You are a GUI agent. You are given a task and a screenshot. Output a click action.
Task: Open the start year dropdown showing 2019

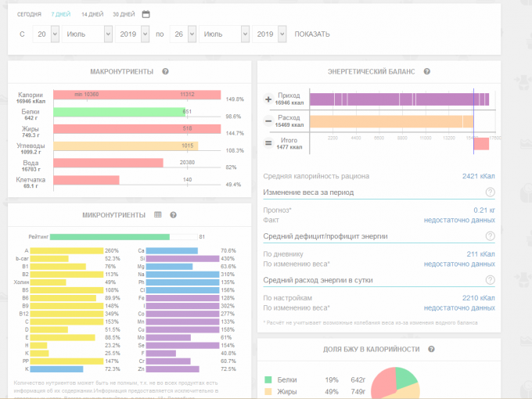point(132,34)
